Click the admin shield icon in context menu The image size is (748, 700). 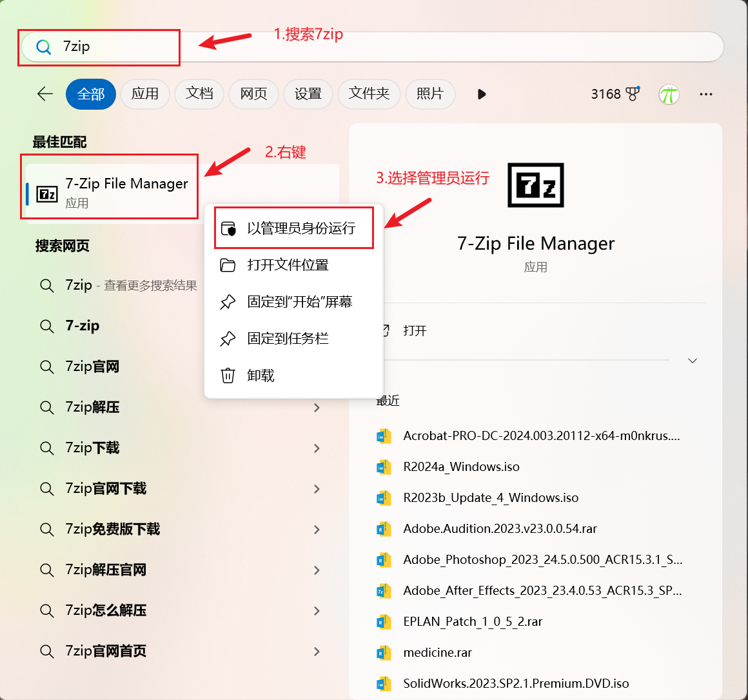pos(228,228)
